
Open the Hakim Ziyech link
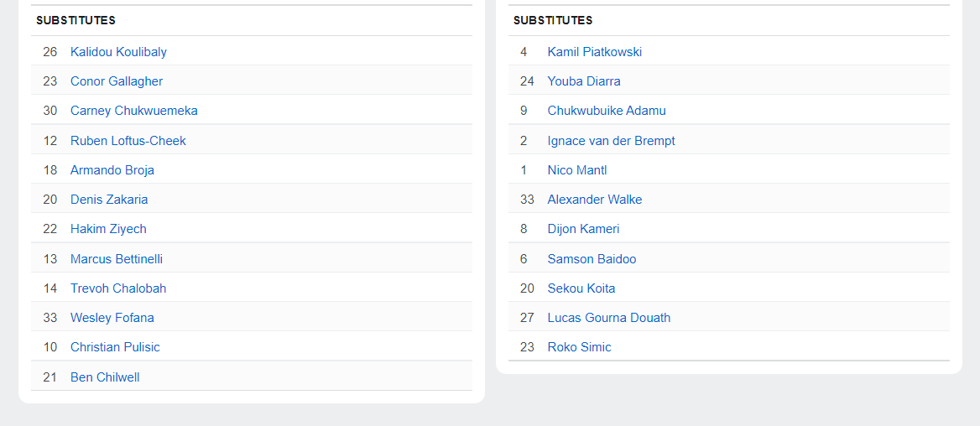(108, 229)
